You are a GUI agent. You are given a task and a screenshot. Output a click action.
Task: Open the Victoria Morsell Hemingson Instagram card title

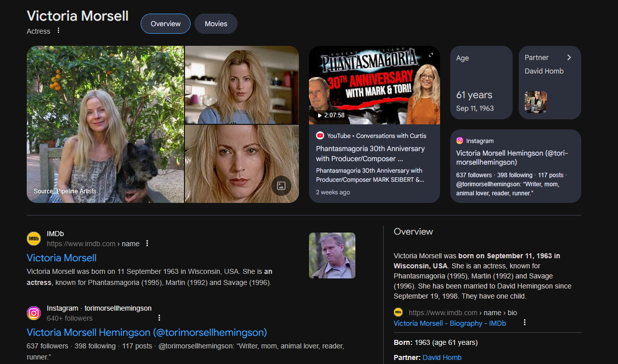pyautogui.click(x=512, y=158)
